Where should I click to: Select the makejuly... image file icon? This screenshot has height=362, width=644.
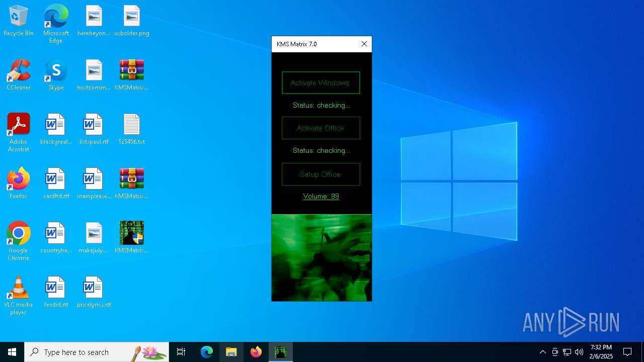[x=94, y=238]
